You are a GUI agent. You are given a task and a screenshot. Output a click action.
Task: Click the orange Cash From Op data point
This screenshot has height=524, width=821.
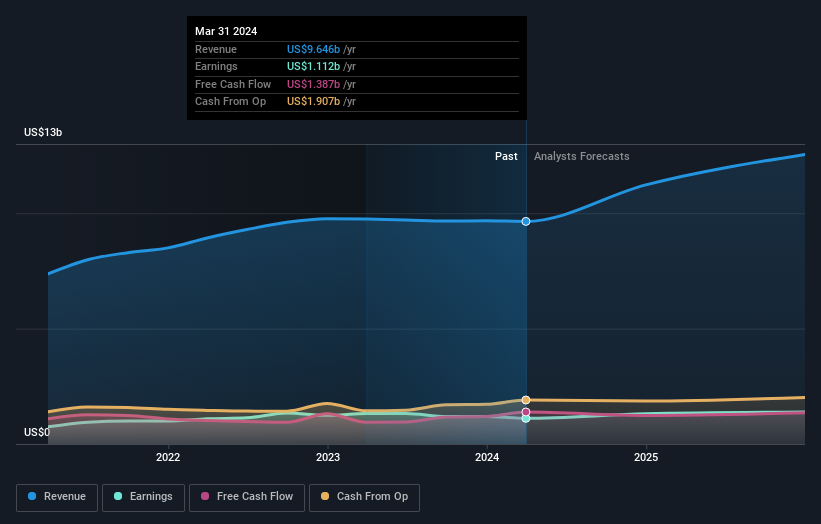coord(526,400)
